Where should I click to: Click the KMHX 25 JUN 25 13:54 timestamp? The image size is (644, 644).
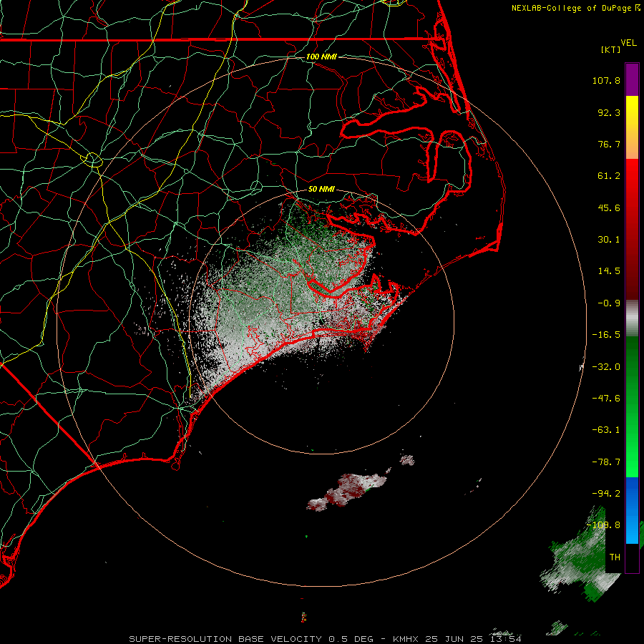click(x=457, y=639)
